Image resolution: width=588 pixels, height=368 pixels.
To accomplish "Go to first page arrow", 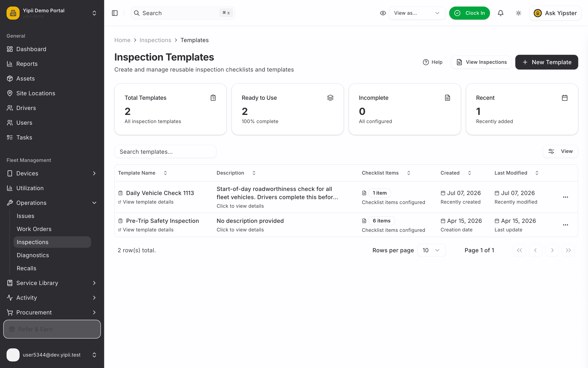I will (519, 250).
